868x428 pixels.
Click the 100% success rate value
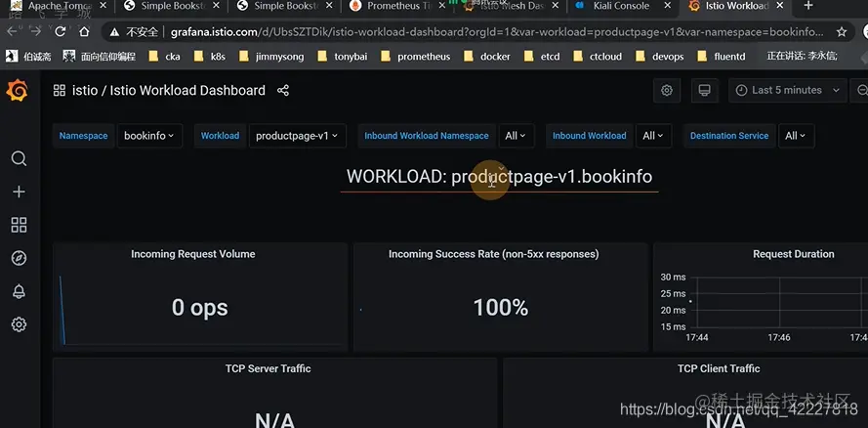point(501,308)
